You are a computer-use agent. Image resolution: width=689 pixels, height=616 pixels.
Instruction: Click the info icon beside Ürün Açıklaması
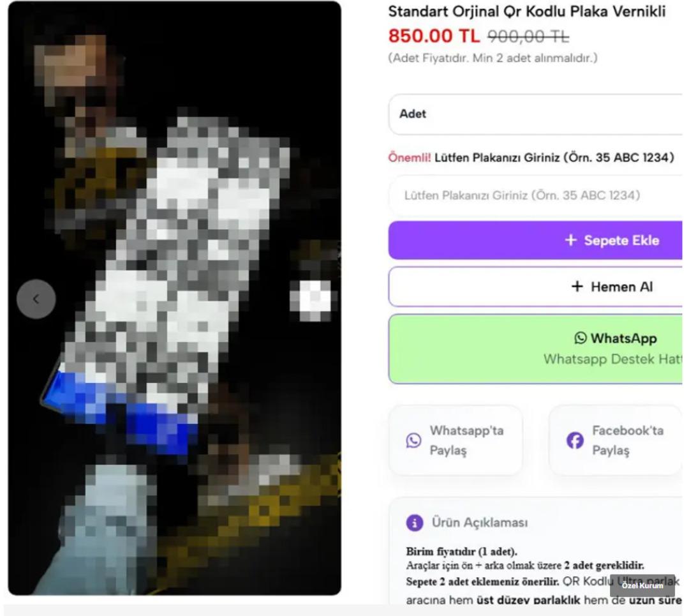[x=415, y=523]
